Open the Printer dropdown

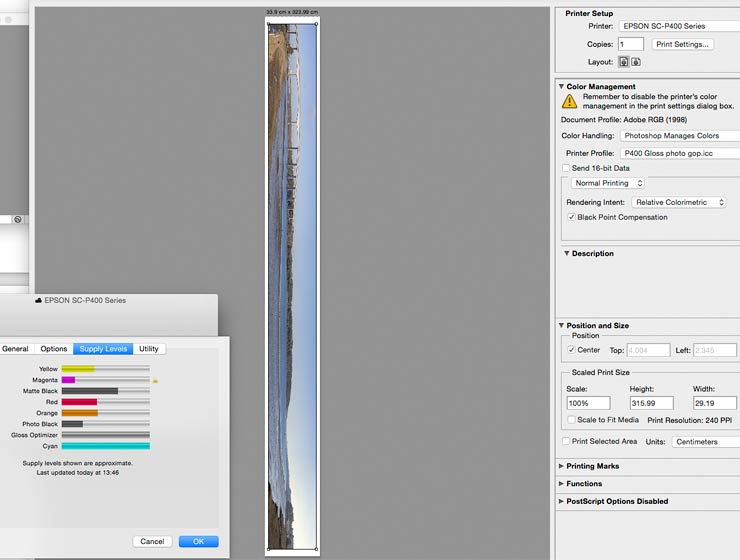(679, 26)
